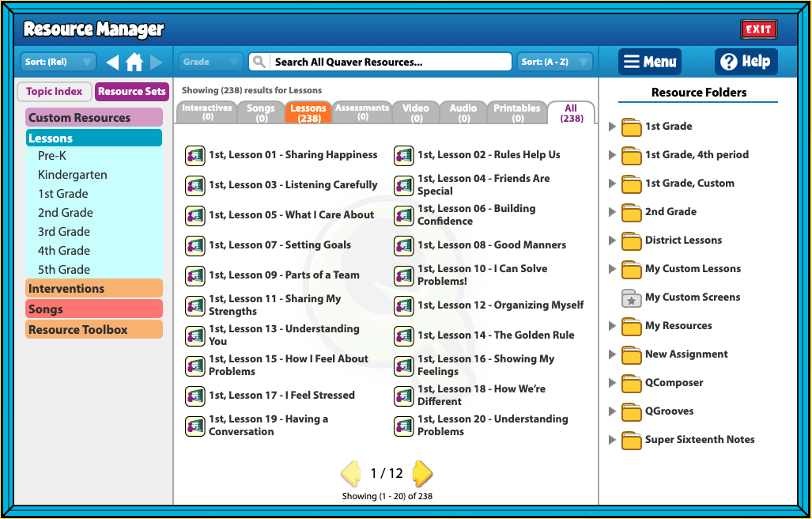This screenshot has width=812, height=519.
Task: Switch to the Audio tab
Action: pyautogui.click(x=463, y=112)
